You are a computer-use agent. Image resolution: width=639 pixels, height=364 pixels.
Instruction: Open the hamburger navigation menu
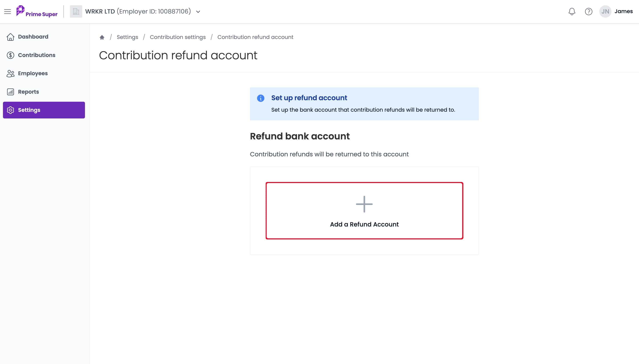[7, 11]
